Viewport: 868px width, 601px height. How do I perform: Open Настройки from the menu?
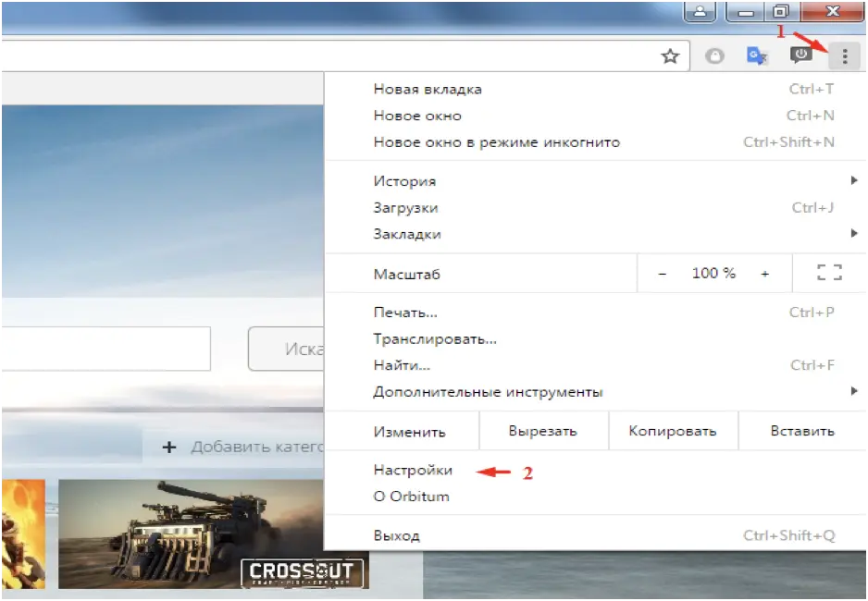(413, 470)
